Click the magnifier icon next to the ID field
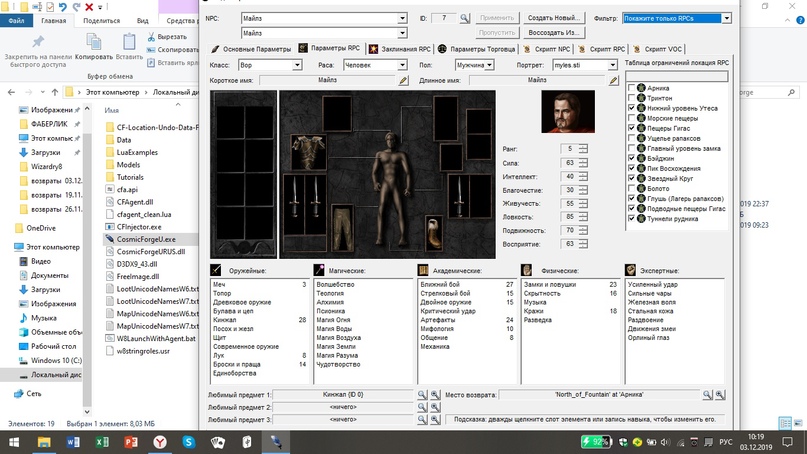Screen dimensions: 807x454 click(x=465, y=18)
